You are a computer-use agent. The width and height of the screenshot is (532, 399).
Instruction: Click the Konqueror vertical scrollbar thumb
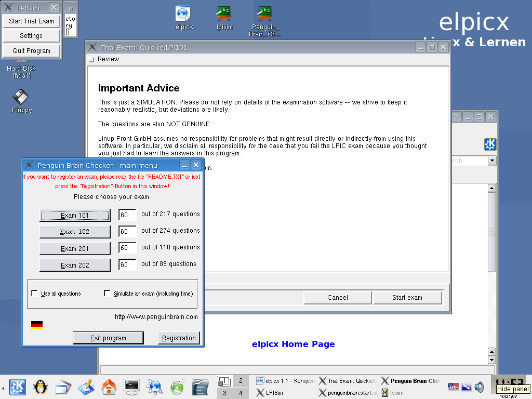point(491,232)
